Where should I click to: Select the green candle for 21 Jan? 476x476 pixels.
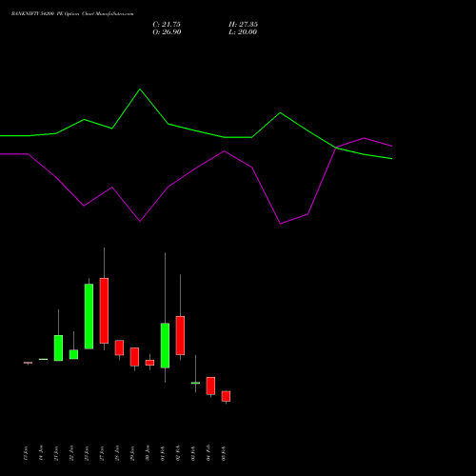[58, 347]
